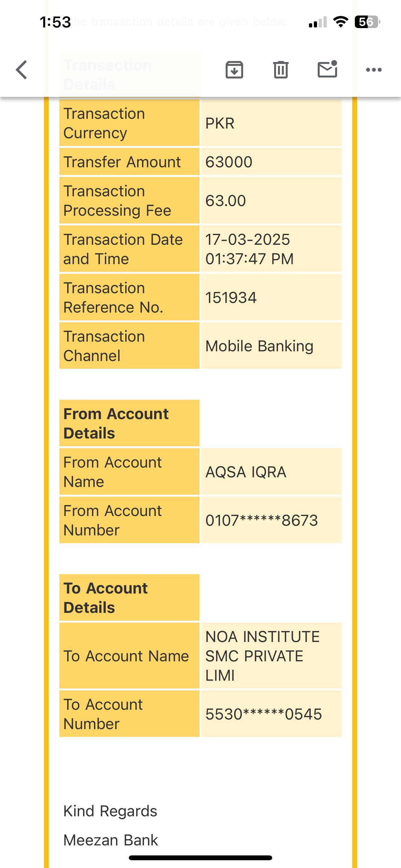Tap the battery indicator showing 56
This screenshot has height=868, width=401.
(x=367, y=22)
